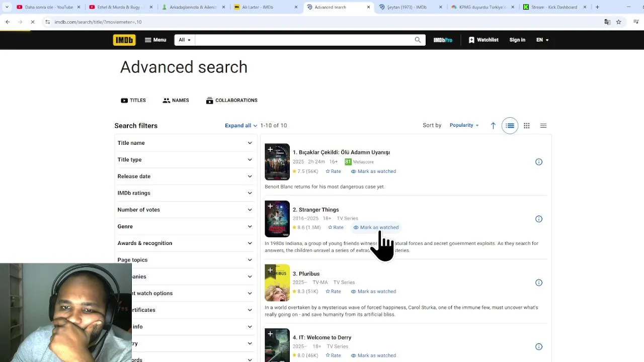Expand the IMDb ratings filter
The image size is (644, 362).
pos(185,193)
